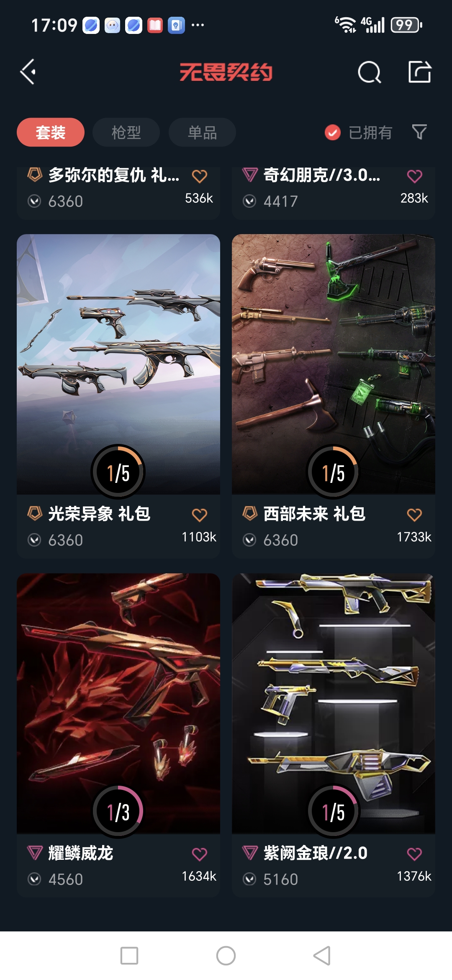Favorite the 奇幻朋克//3.0 heart icon
The height and width of the screenshot is (980, 452).
tap(415, 176)
